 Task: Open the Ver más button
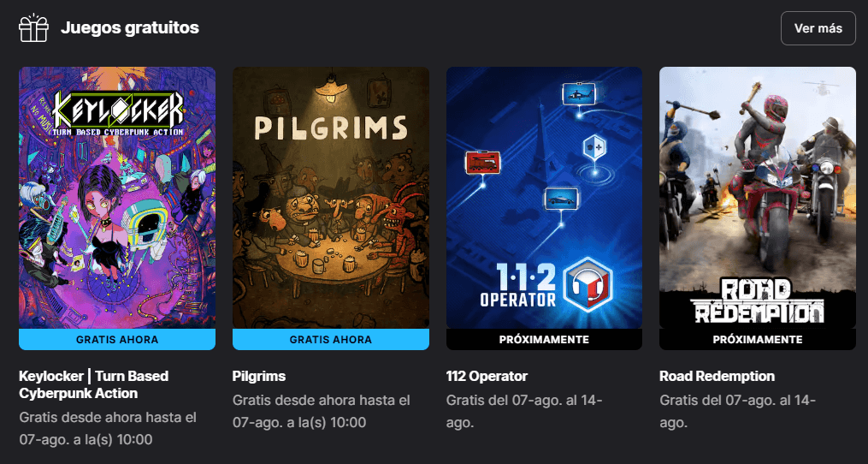tap(818, 28)
